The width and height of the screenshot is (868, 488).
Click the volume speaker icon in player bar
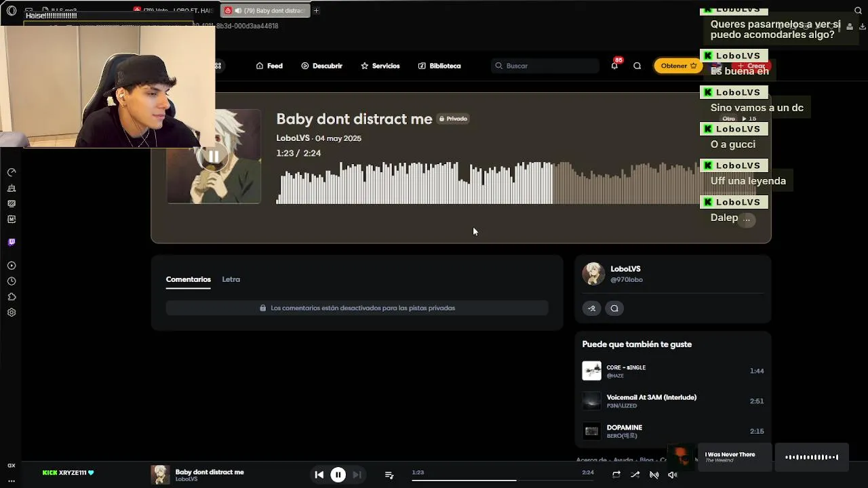(x=673, y=475)
